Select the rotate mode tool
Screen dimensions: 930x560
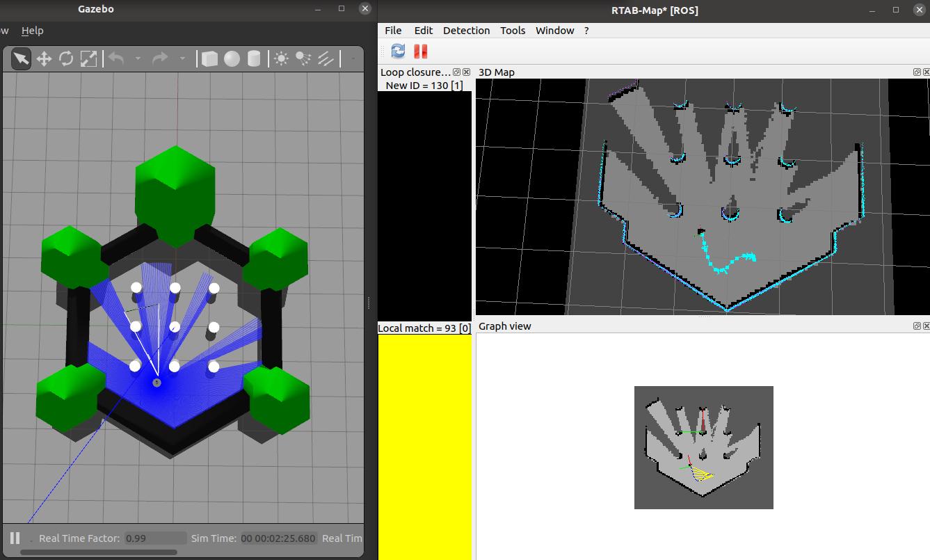point(66,59)
